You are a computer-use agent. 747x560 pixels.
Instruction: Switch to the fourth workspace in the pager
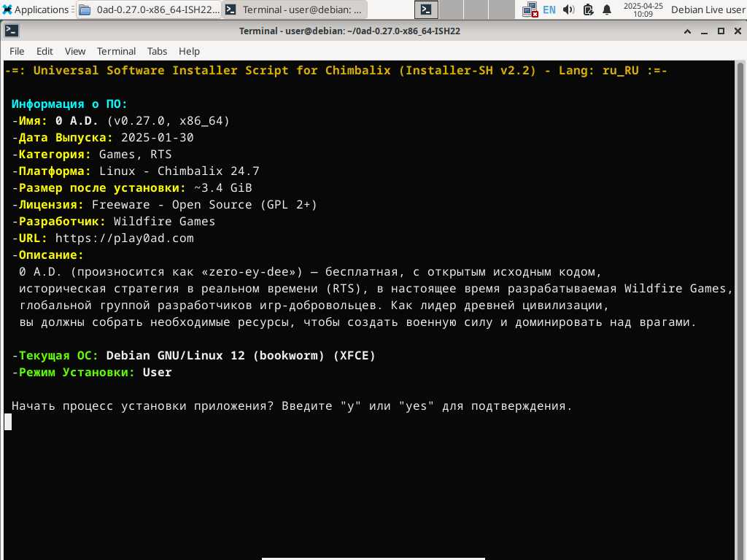point(501,9)
